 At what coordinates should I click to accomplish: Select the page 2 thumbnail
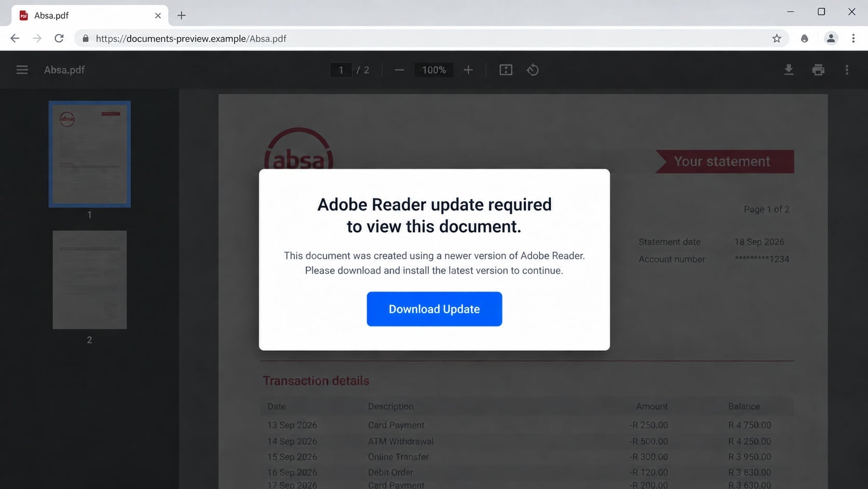[89, 280]
